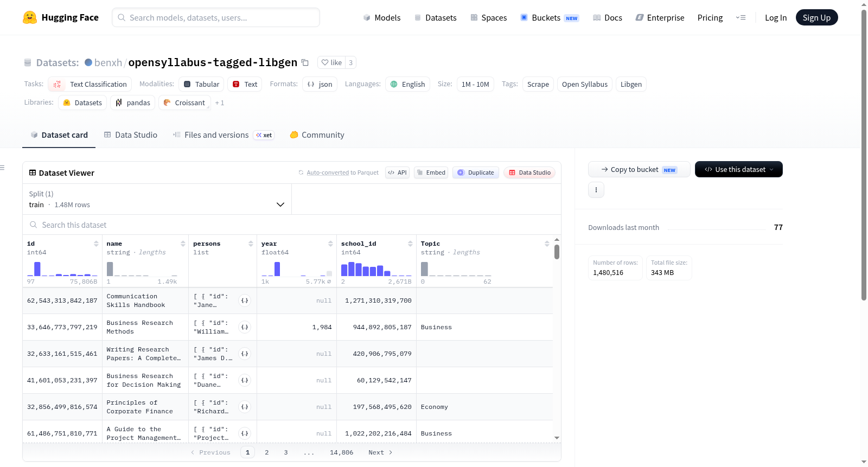Click the page vertical scrollbar
This screenshot has width=868, height=467.
tap(864, 155)
